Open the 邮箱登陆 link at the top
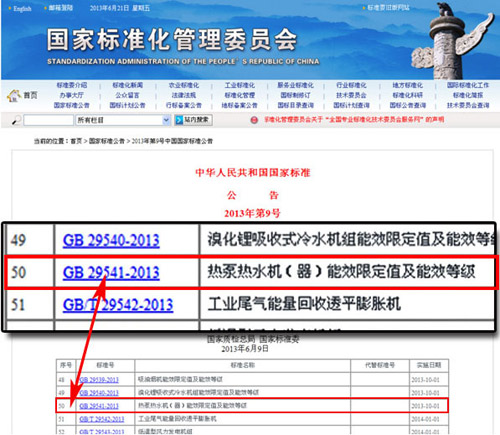This screenshot has width=500, height=435. (61, 8)
